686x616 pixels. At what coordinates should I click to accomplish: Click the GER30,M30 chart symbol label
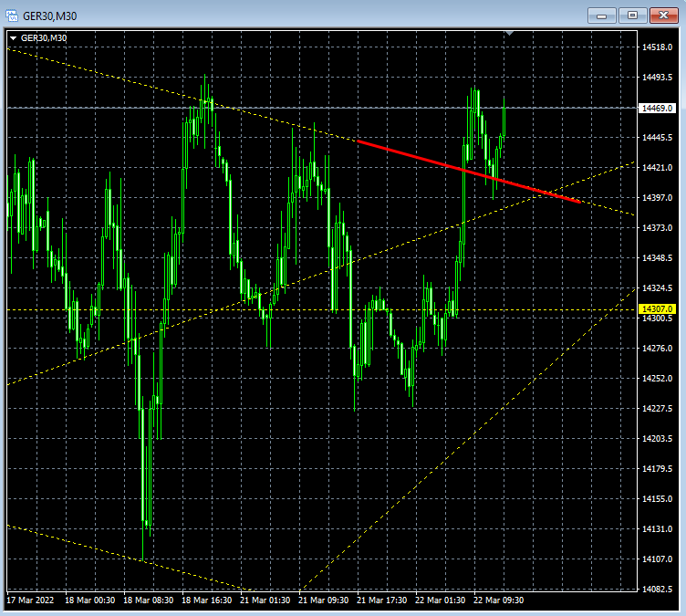[44, 38]
